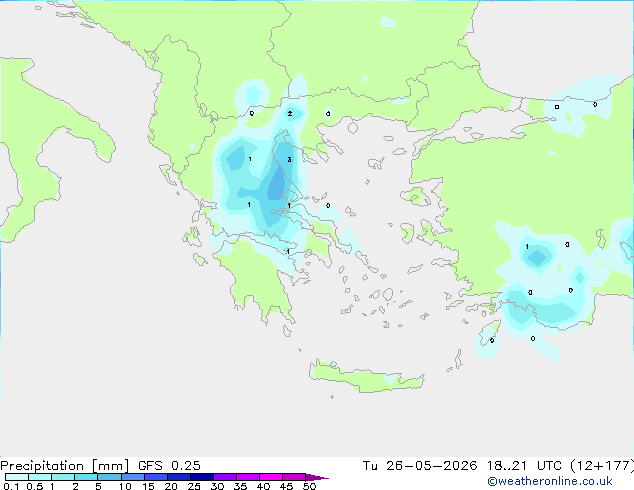This screenshot has height=490, width=634.
Task: Click the "20" legend scale label
Action: pos(171,486)
